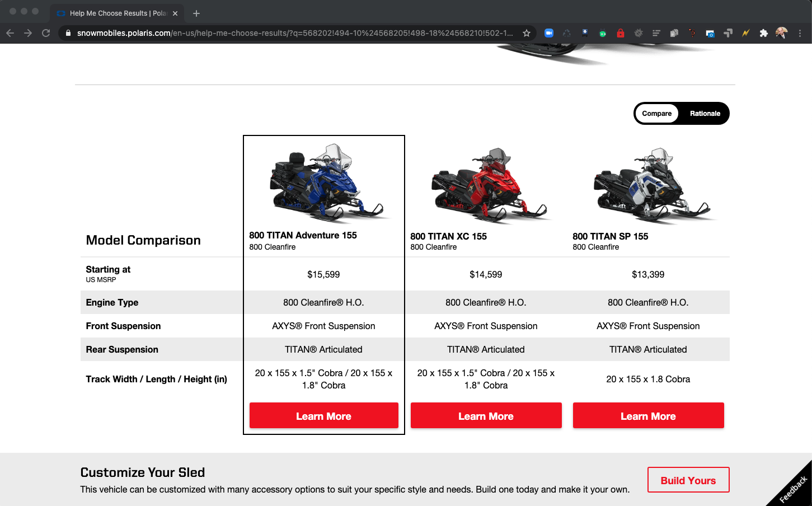The width and height of the screenshot is (812, 506).
Task: Open the green robot face extension
Action: [x=603, y=33]
